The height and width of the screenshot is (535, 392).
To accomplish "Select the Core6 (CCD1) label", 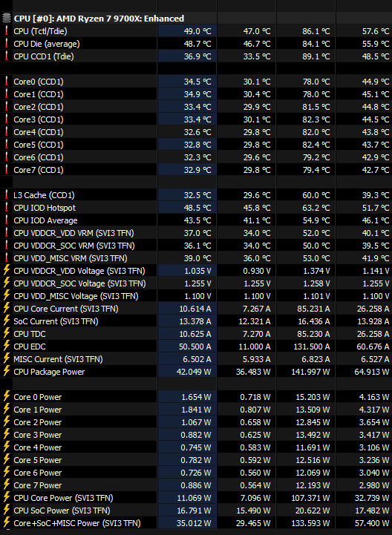I will [x=39, y=157].
